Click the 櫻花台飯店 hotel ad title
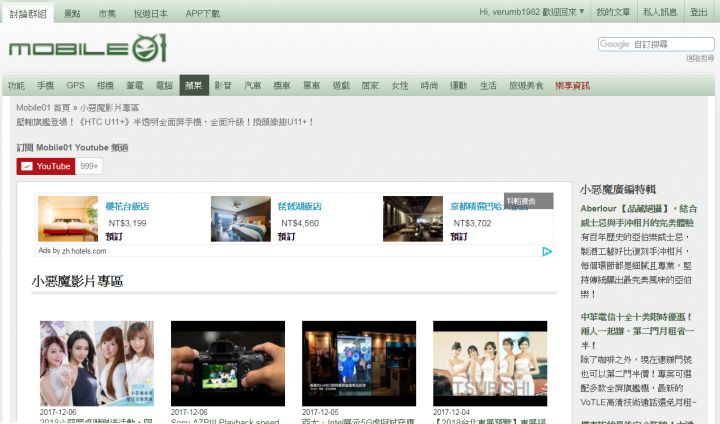 [127, 207]
